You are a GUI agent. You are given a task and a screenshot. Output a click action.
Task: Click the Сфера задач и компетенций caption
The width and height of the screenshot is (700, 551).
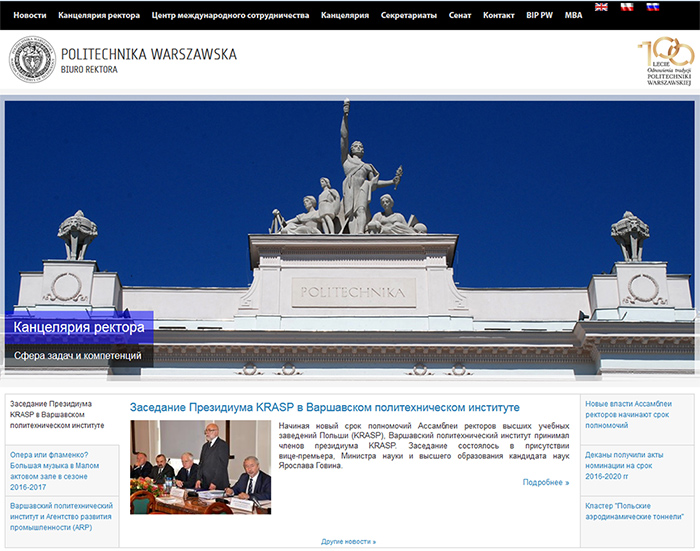coord(78,355)
